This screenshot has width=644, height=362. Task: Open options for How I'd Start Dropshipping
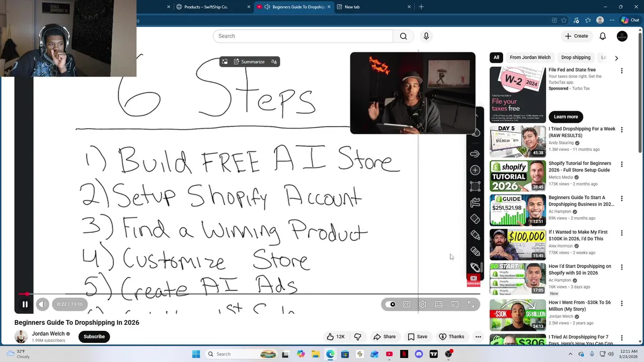(622, 267)
